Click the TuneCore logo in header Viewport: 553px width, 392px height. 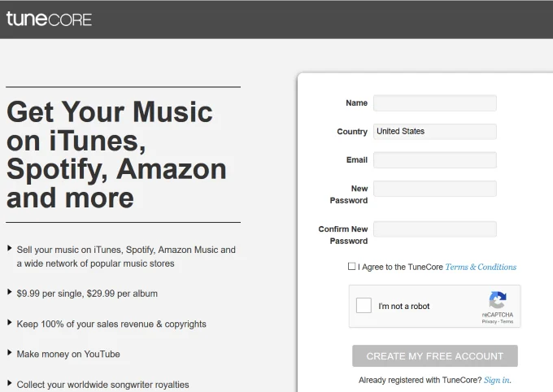click(49, 19)
